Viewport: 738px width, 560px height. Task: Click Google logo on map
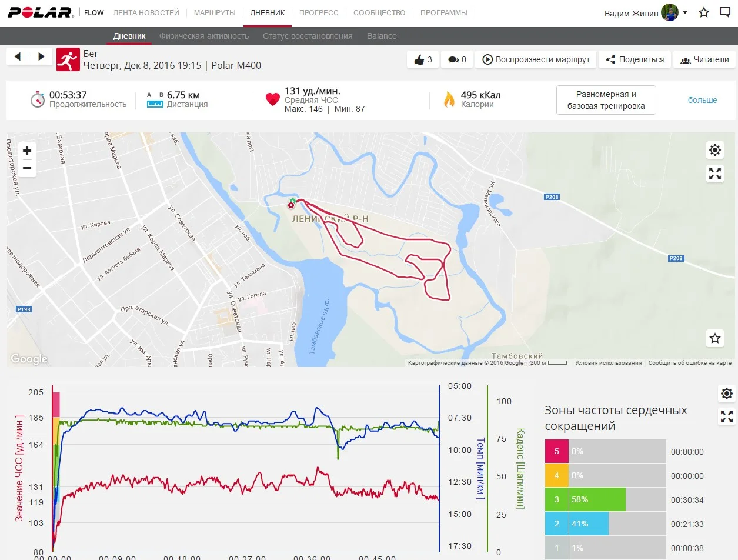(x=29, y=359)
